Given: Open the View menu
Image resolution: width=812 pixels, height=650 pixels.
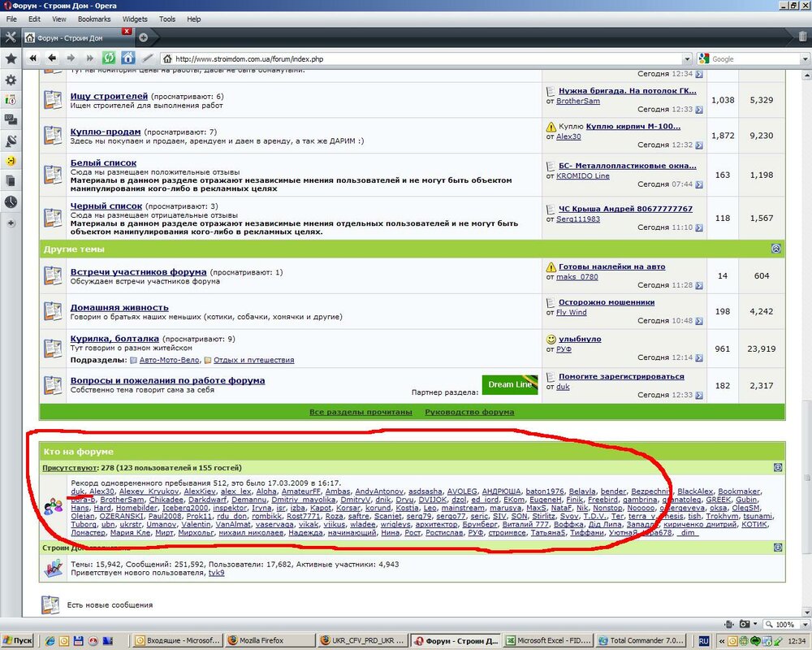Looking at the screenshot, I should (59, 19).
